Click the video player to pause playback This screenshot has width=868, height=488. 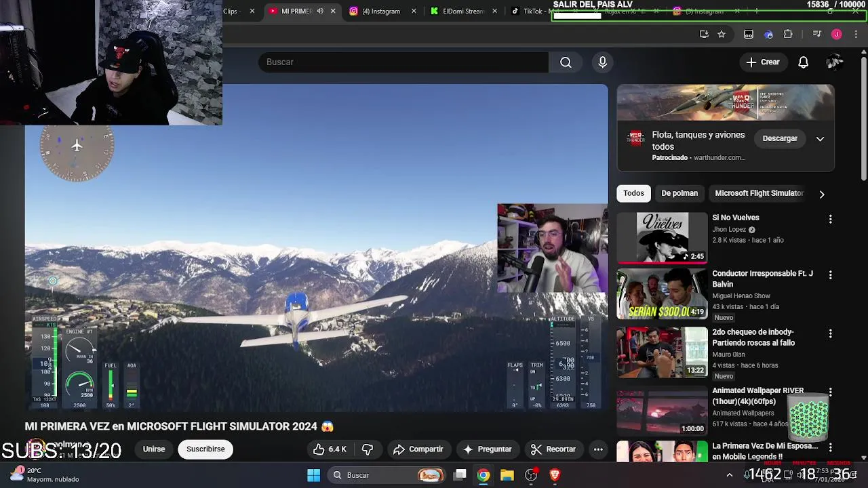click(317, 248)
